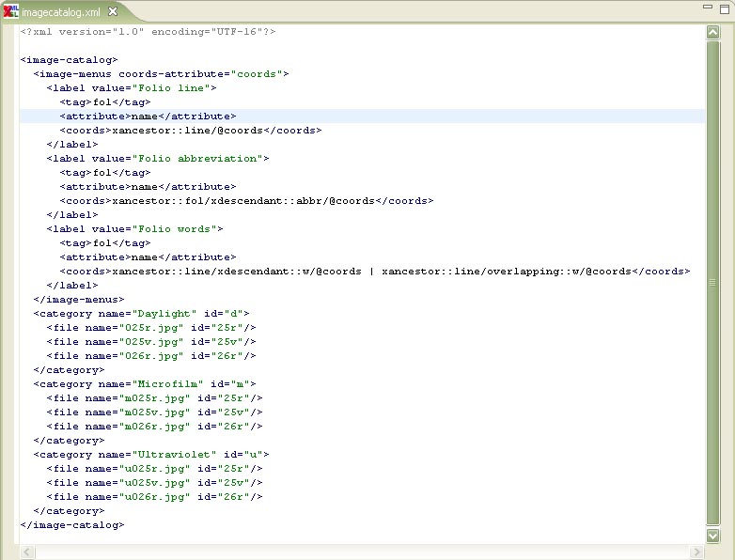Maximize the editor pane
This screenshot has width=735, height=560.
[x=725, y=8]
